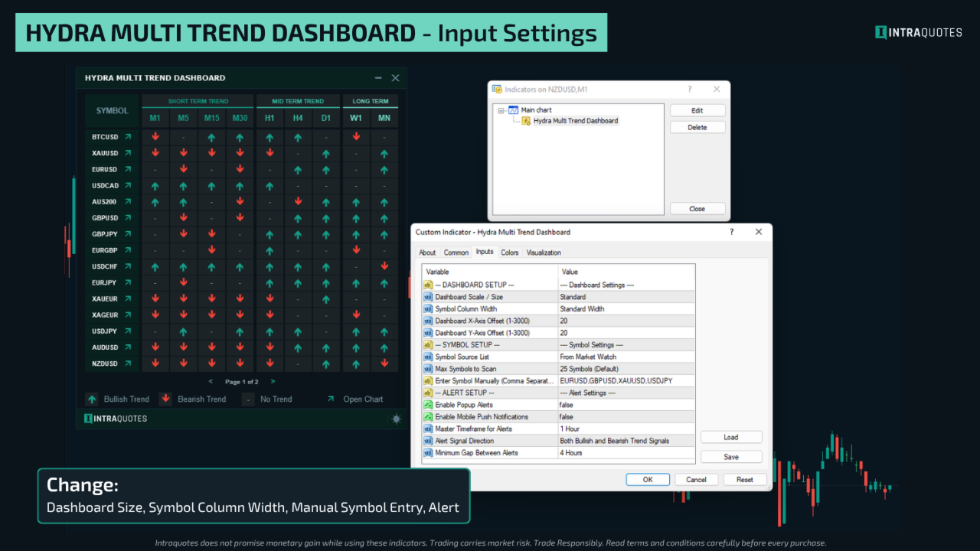Image resolution: width=980 pixels, height=551 pixels.
Task: Go to the previous dashboard page arrow
Action: [211, 381]
